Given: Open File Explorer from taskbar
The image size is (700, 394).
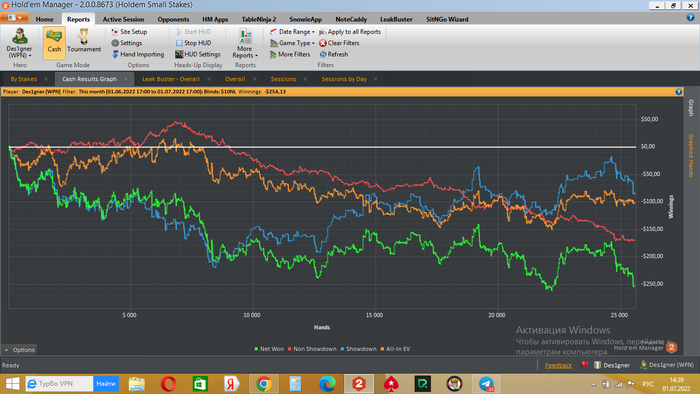Looking at the screenshot, I should 137,384.
